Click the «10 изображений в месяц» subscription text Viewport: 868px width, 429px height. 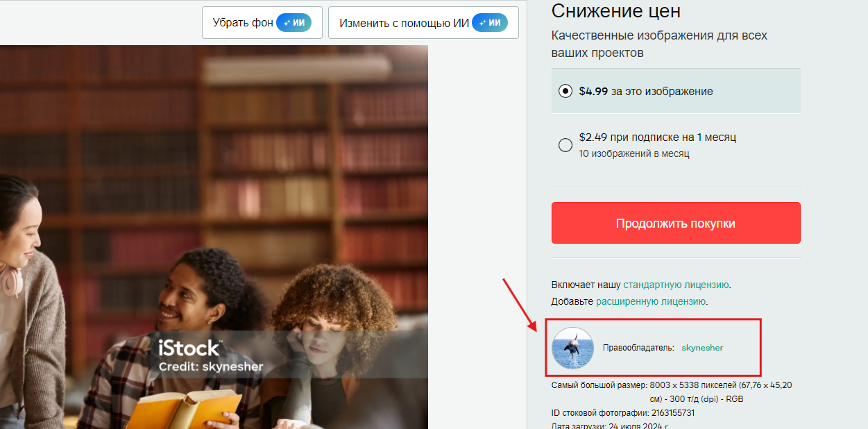click(634, 153)
